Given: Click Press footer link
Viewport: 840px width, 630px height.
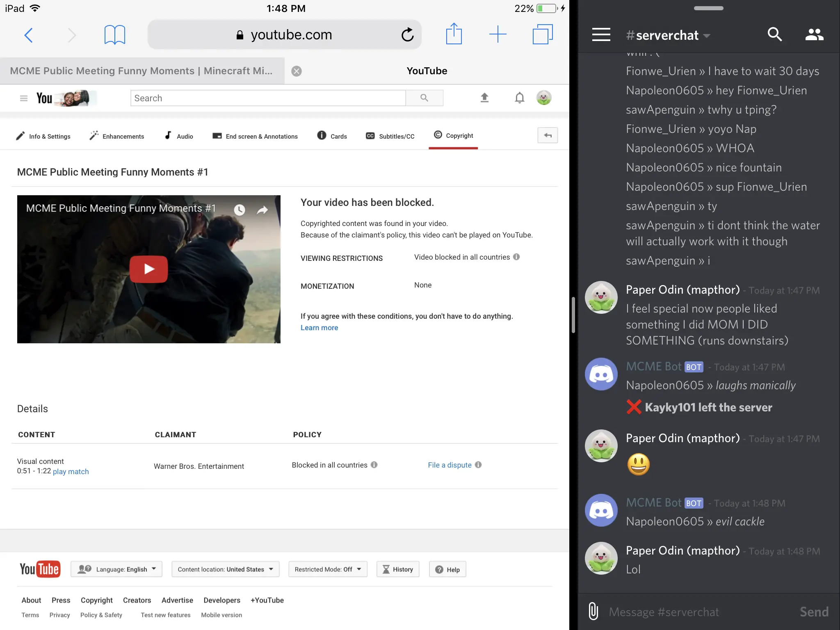Looking at the screenshot, I should [61, 600].
